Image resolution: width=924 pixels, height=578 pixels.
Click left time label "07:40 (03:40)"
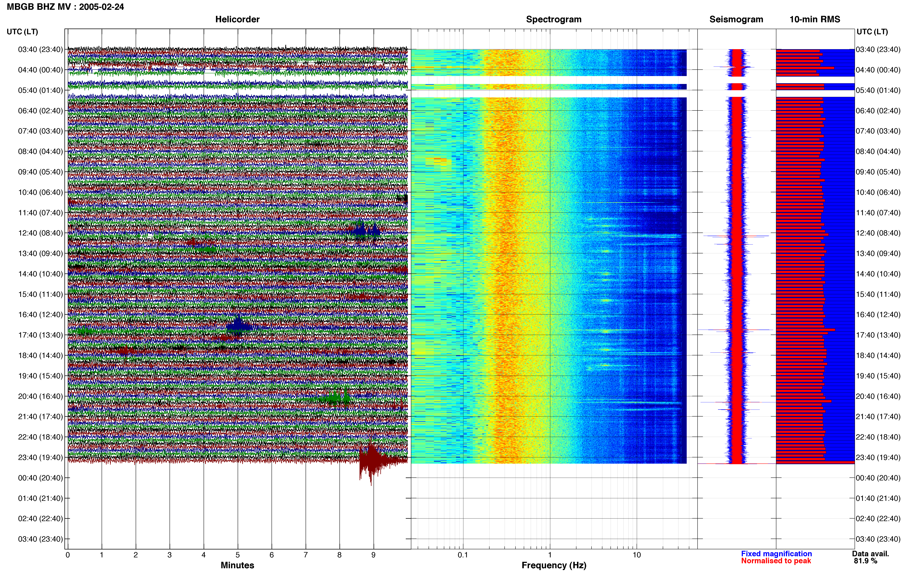(41, 131)
